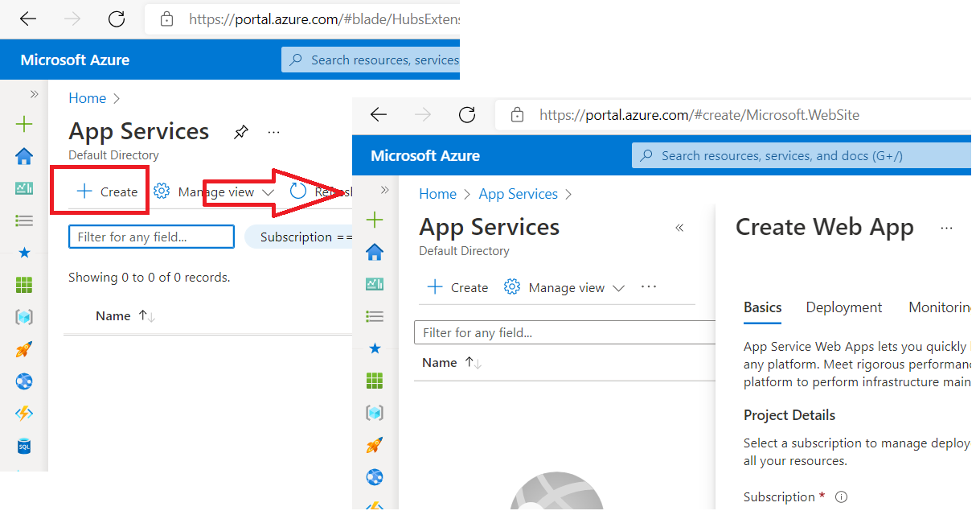Screen dimensions: 980x519
Task: Open the Resource groups cube icon in the rear window sidebar
Action: point(24,317)
